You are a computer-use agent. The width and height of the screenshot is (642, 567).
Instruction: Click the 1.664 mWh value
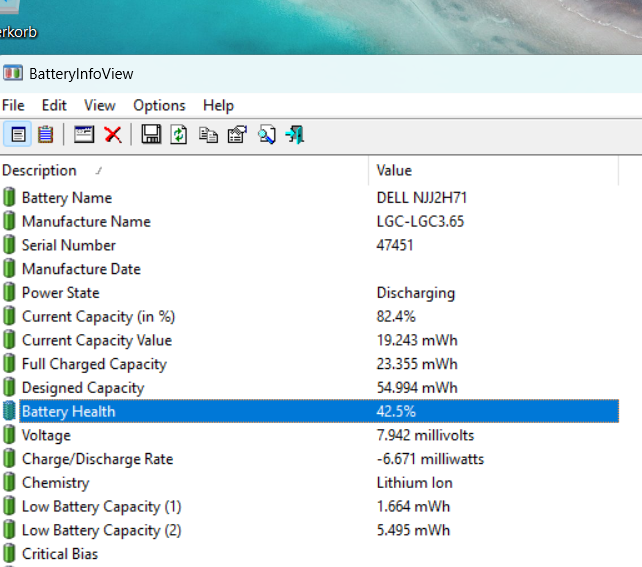tap(413, 506)
